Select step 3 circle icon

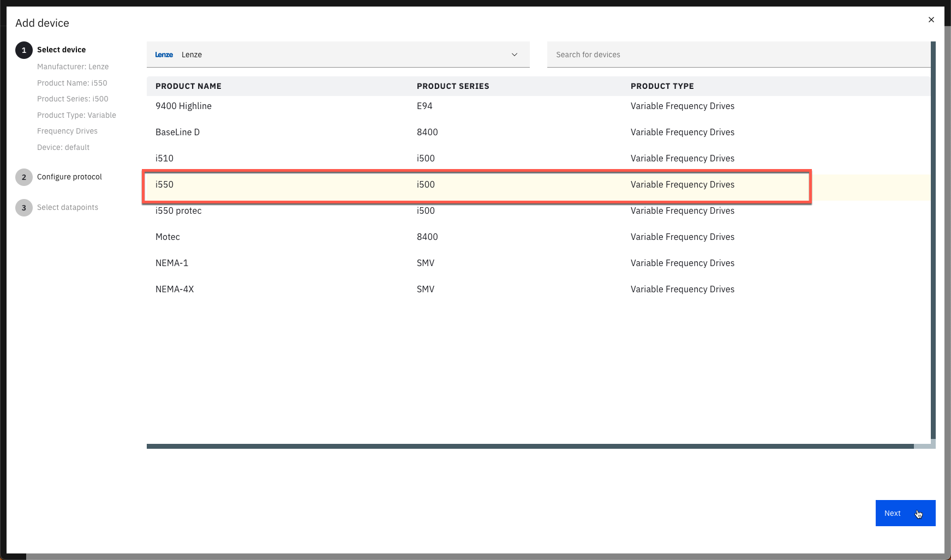[x=24, y=208]
